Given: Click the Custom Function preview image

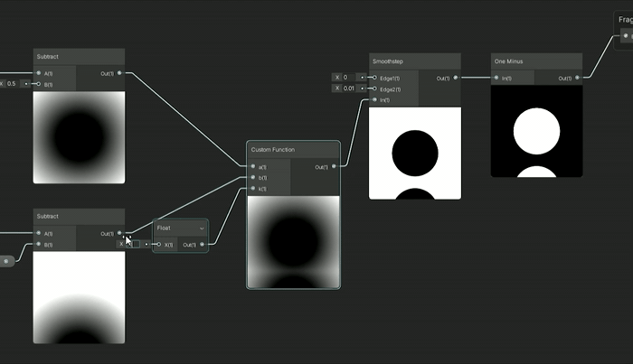Looking at the screenshot, I should pos(293,240).
